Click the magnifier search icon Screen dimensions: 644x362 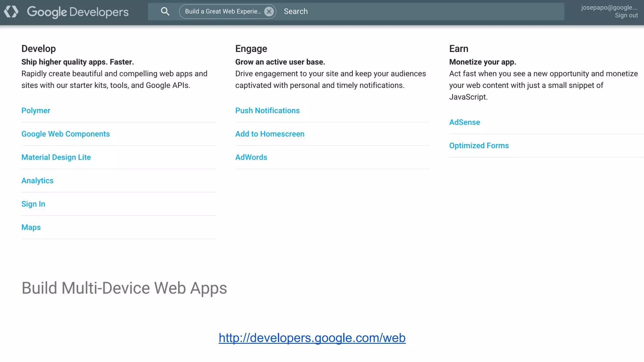tap(165, 12)
